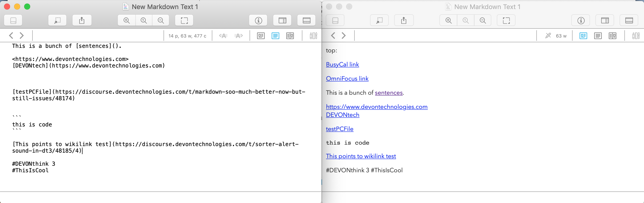Viewport: 644px width, 203px height.
Task: Click the right window title 'New Markdown Text 1'
Action: tap(487, 7)
